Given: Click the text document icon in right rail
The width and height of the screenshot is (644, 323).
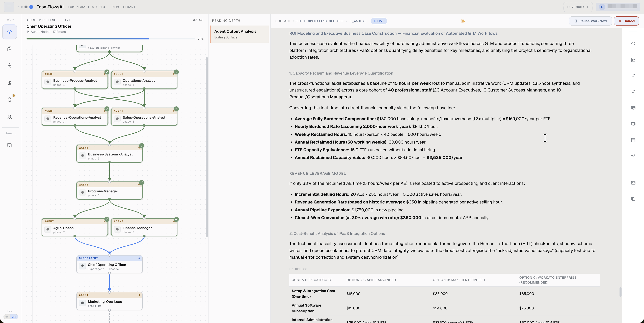Looking at the screenshot, I should click(x=633, y=76).
